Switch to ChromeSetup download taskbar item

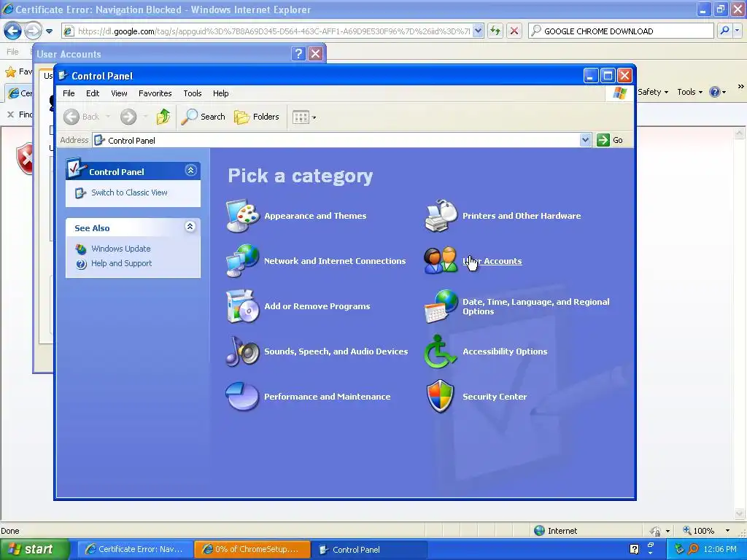tap(252, 549)
